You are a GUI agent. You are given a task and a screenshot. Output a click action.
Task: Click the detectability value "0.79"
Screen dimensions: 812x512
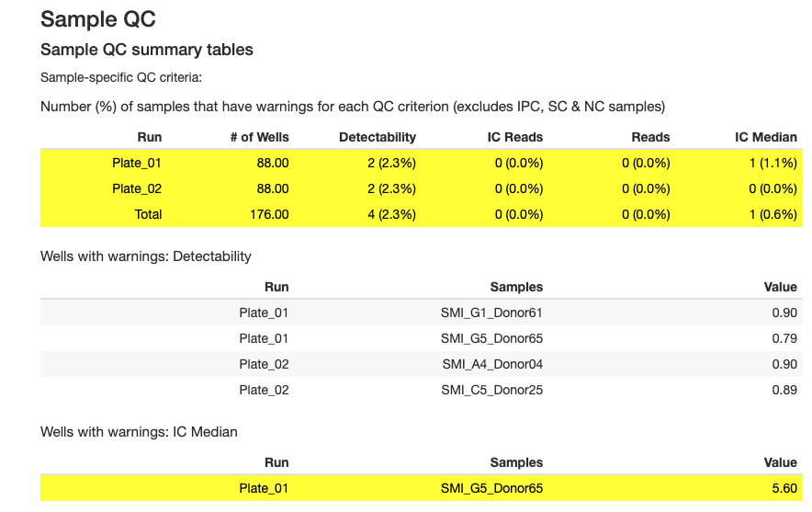784,338
